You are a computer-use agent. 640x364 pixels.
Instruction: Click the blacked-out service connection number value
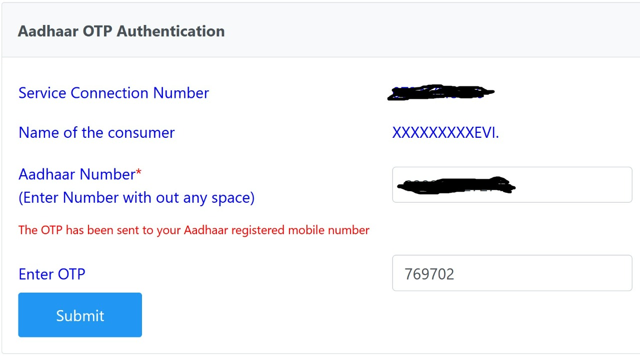pos(440,93)
